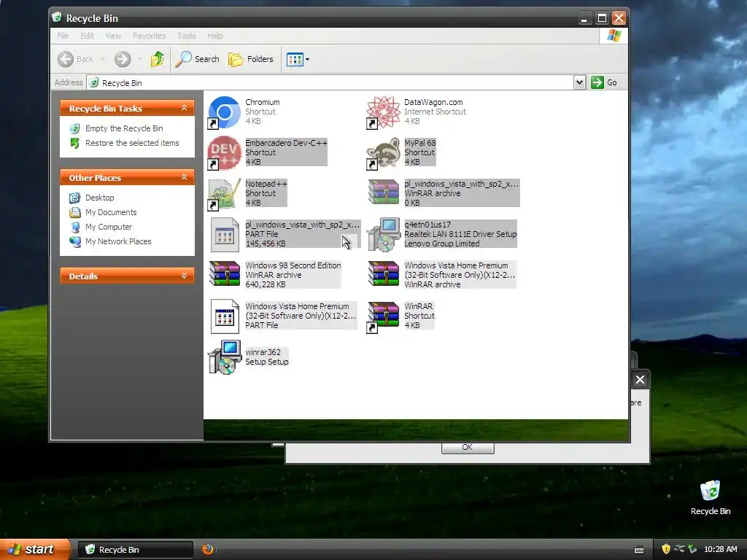Select the 0 KB pl_windows_vista WinRAR archive icon
This screenshot has width=747, height=560.
click(384, 192)
